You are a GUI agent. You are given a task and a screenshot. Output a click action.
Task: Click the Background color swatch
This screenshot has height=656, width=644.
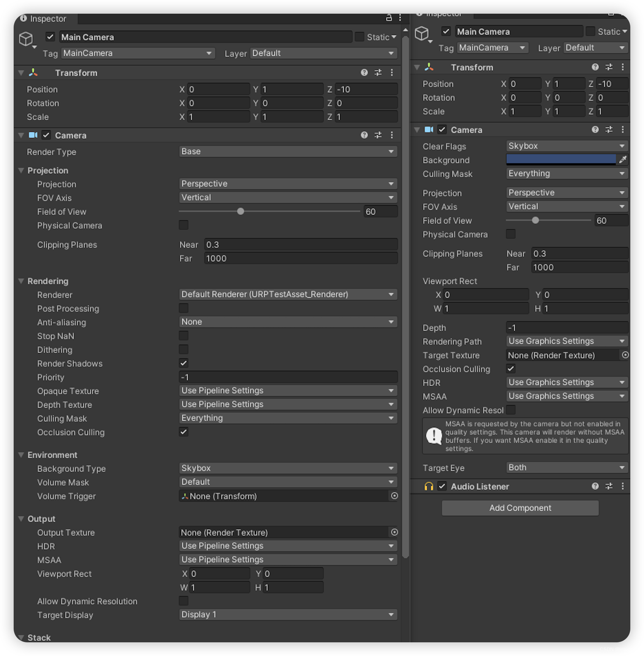[x=561, y=159]
